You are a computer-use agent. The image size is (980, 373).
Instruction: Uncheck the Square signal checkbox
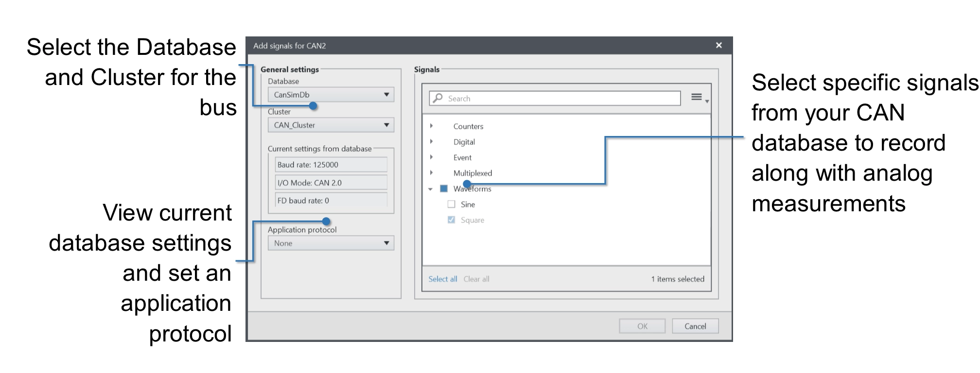[x=451, y=220]
